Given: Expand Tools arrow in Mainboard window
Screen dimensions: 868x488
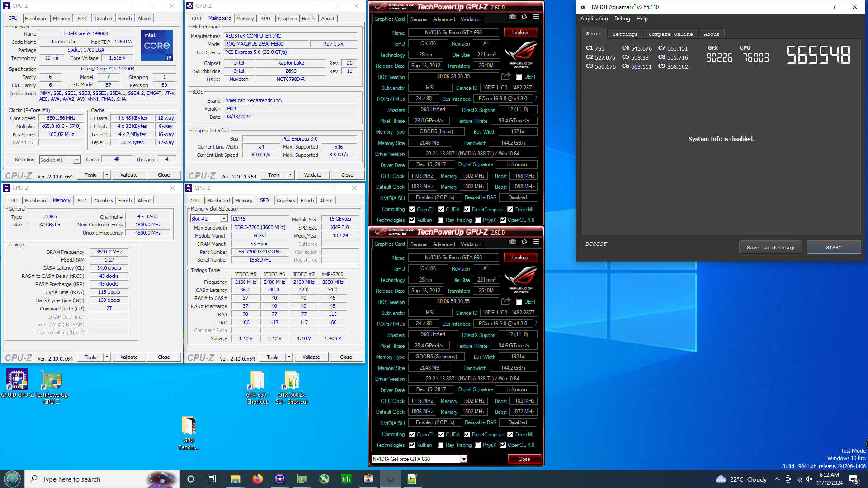Looking at the screenshot, I should (x=291, y=175).
